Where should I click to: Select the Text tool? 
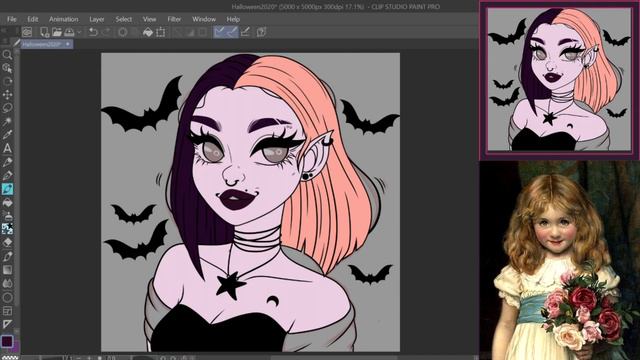(x=7, y=149)
